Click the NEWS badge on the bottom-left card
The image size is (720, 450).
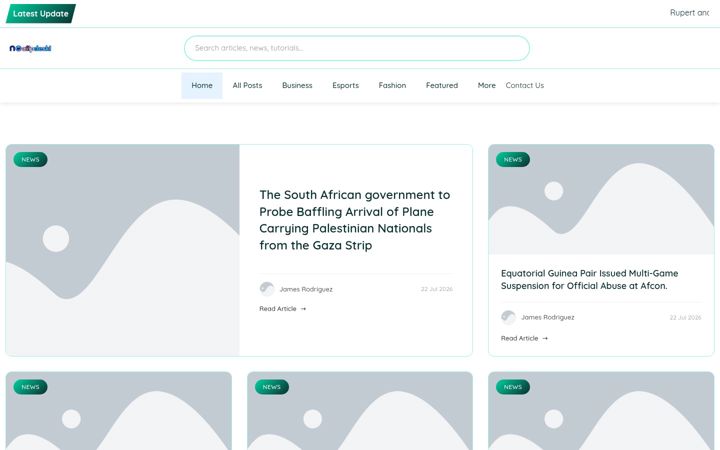pos(30,387)
